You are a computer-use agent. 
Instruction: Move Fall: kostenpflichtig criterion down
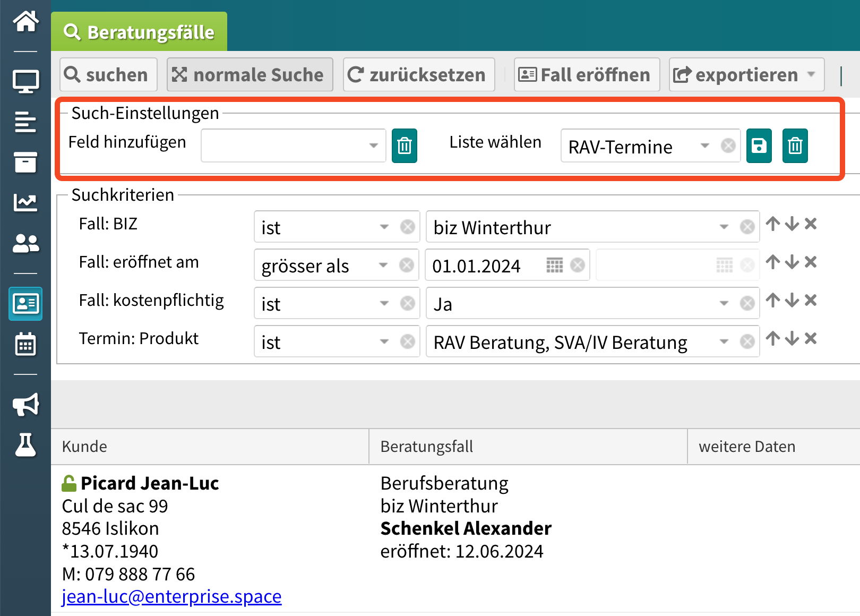(792, 300)
